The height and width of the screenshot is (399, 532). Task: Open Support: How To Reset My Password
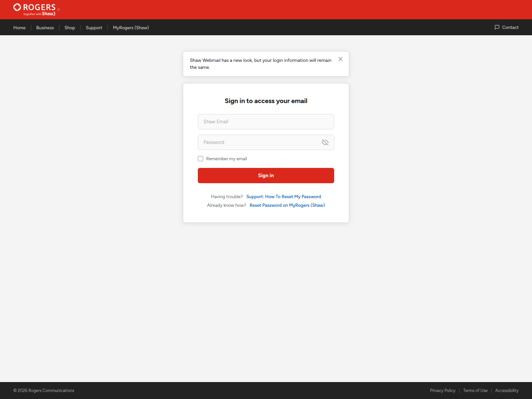(x=284, y=197)
